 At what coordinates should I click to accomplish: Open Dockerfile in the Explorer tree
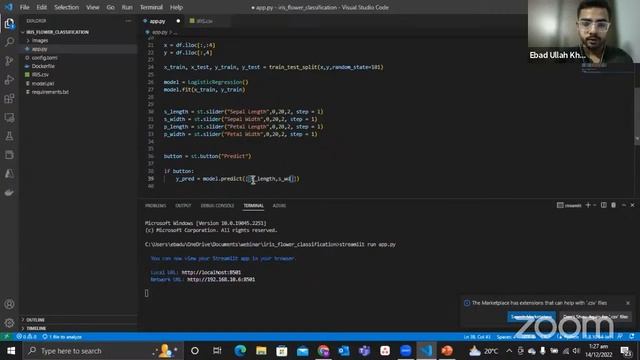(x=43, y=66)
